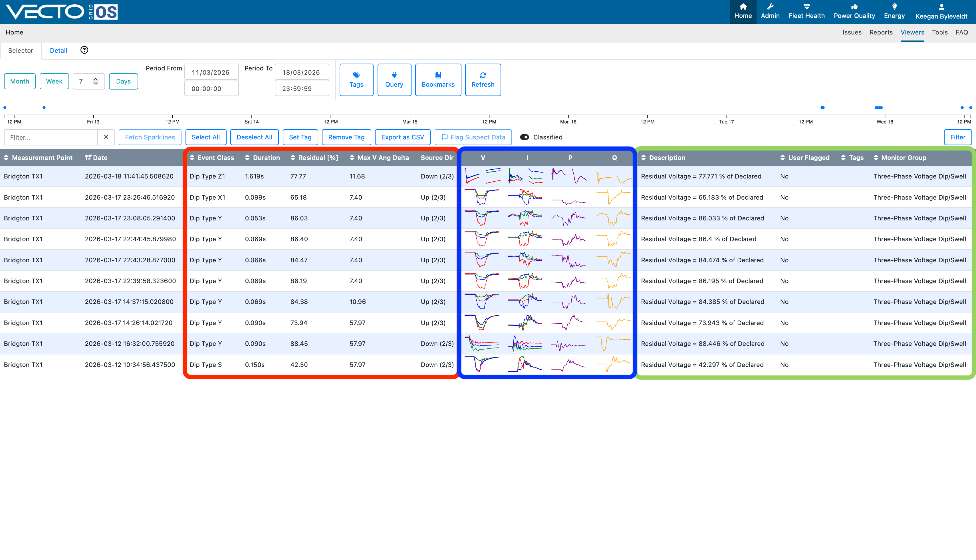Sort by Max V Ang Delta column
The image size is (976, 560).
(379, 158)
